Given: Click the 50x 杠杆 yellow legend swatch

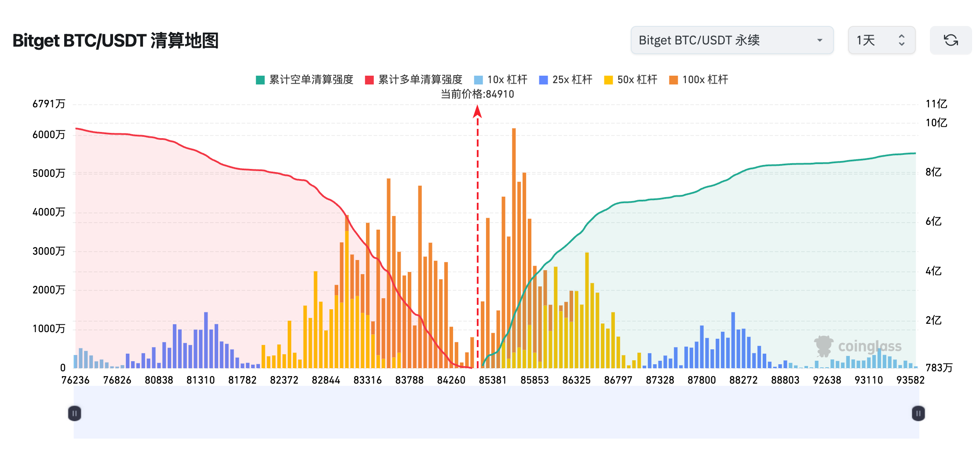Looking at the screenshot, I should (x=609, y=80).
